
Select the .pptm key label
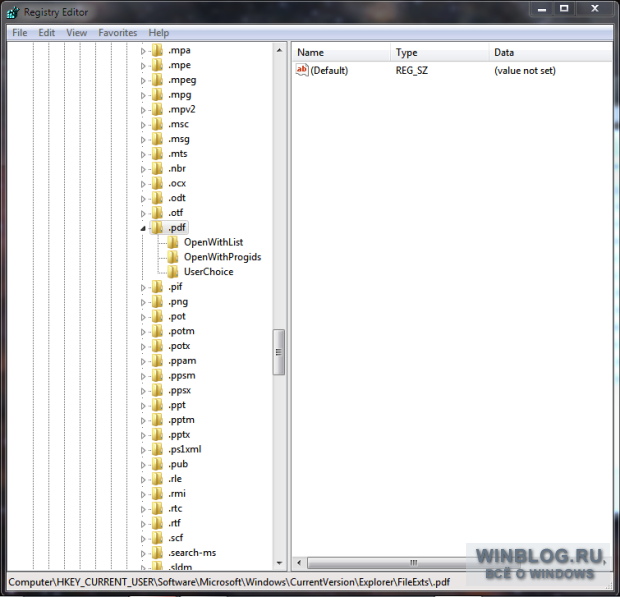[181, 420]
